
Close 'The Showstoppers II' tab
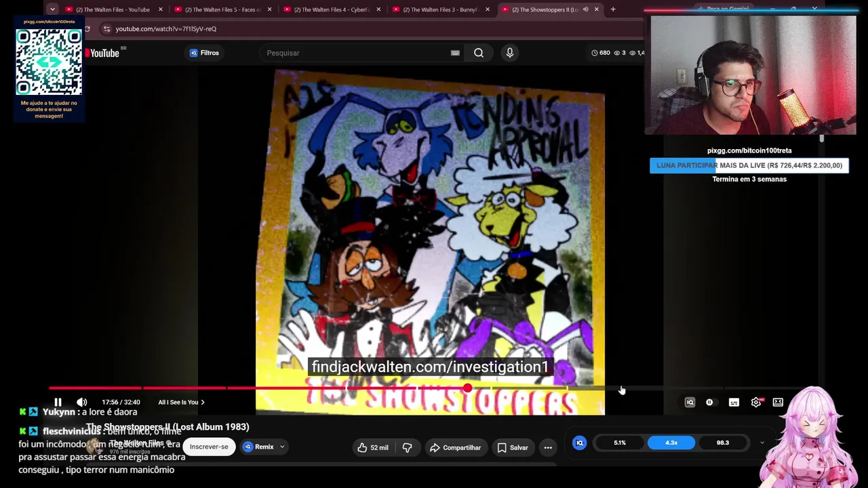point(597,9)
